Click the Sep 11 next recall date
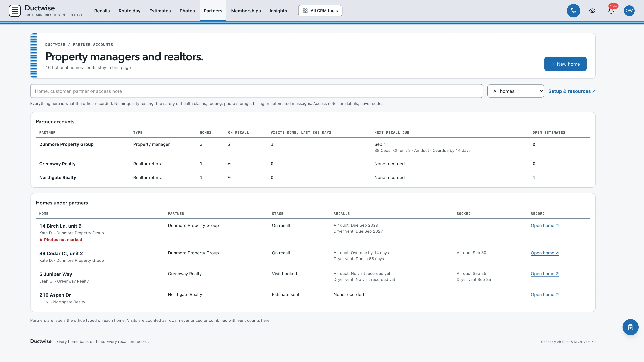The height and width of the screenshot is (362, 644). tap(382, 144)
